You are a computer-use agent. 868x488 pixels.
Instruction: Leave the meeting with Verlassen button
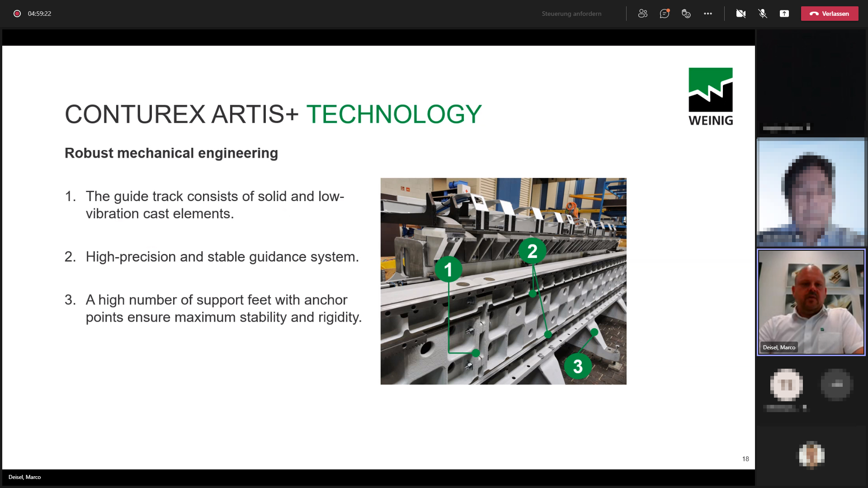tap(830, 14)
